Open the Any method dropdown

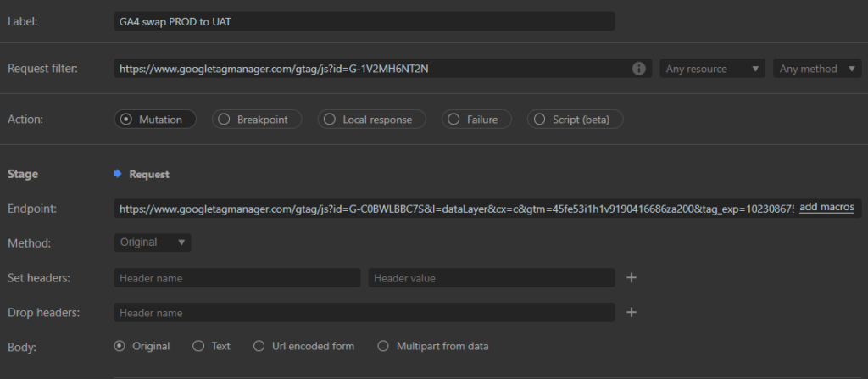click(817, 69)
